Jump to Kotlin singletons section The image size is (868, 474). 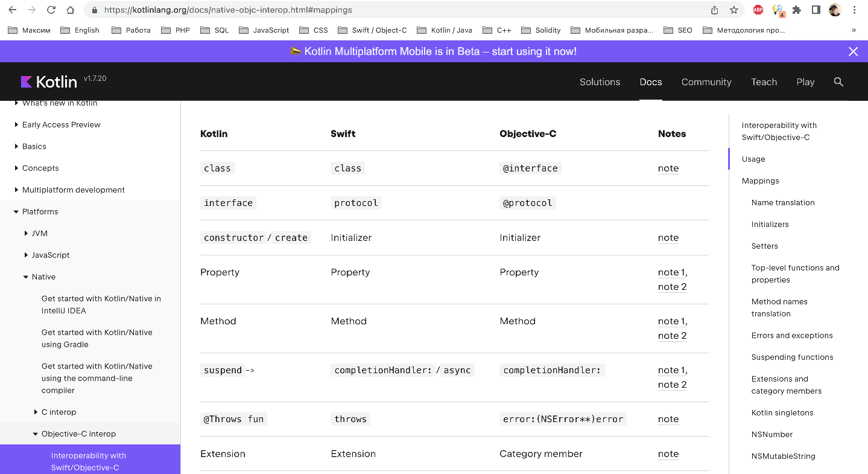pyautogui.click(x=782, y=413)
